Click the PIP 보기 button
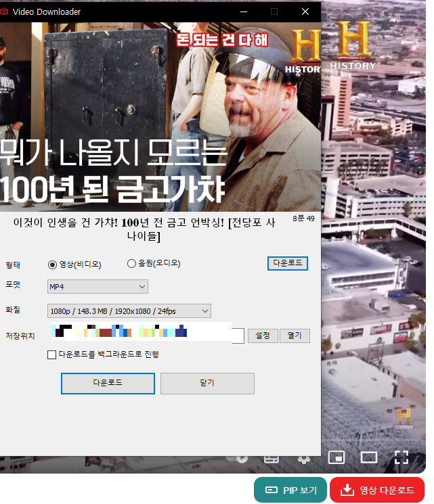434x504 pixels. tap(290, 490)
